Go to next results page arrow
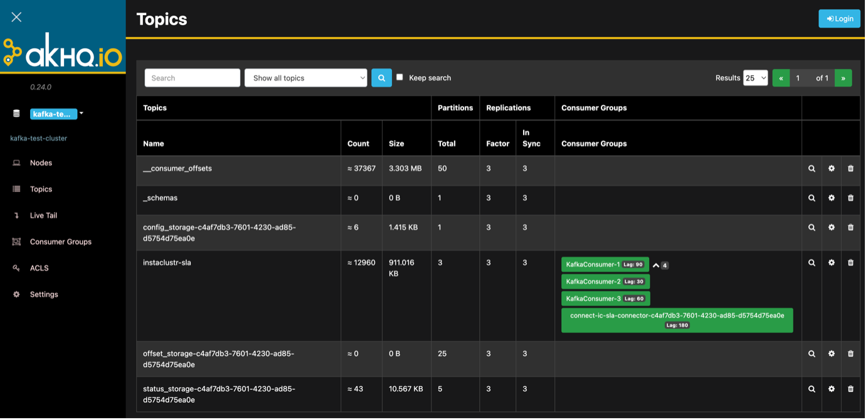 (843, 78)
